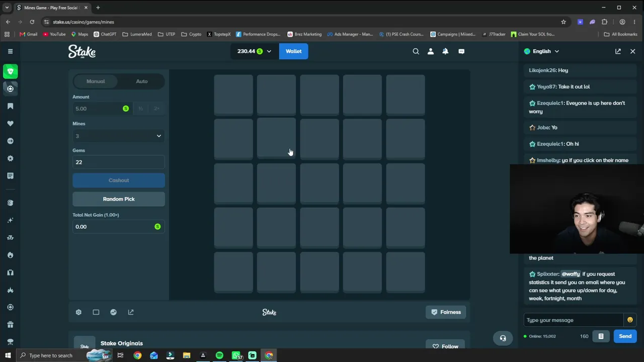
Task: Open favourites via the heart sidebar icon
Action: (10, 124)
